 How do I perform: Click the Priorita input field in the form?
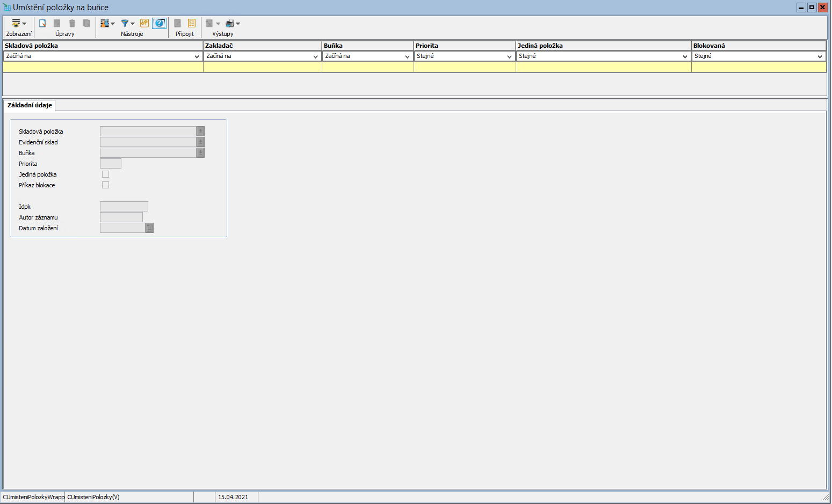tap(111, 164)
